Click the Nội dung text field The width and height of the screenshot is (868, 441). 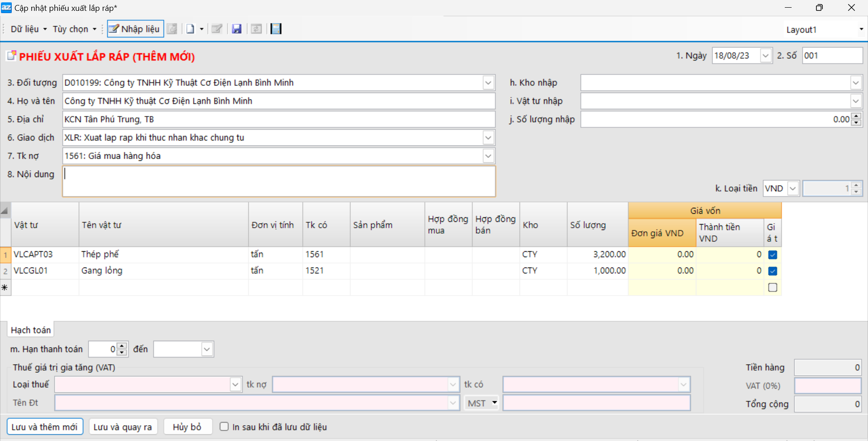point(279,181)
